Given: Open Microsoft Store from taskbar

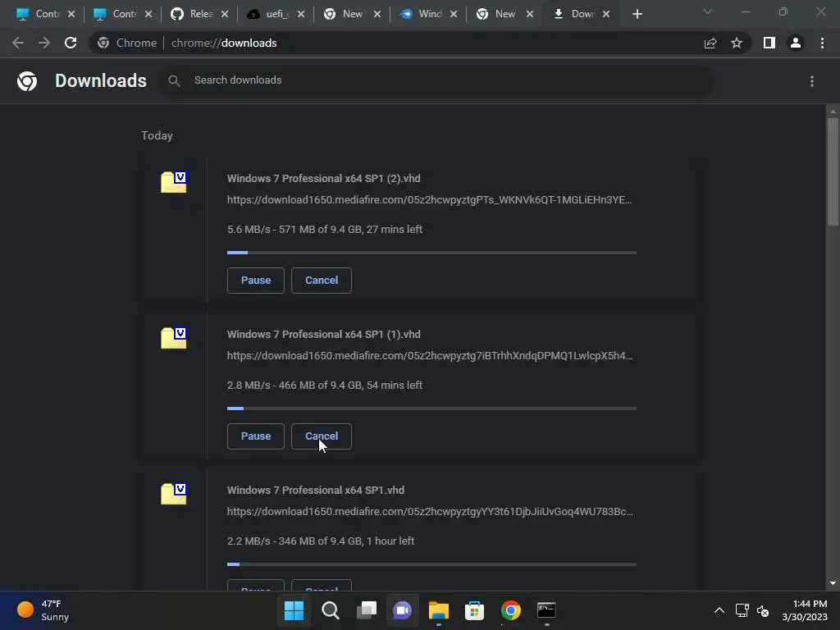Looking at the screenshot, I should point(475,610).
